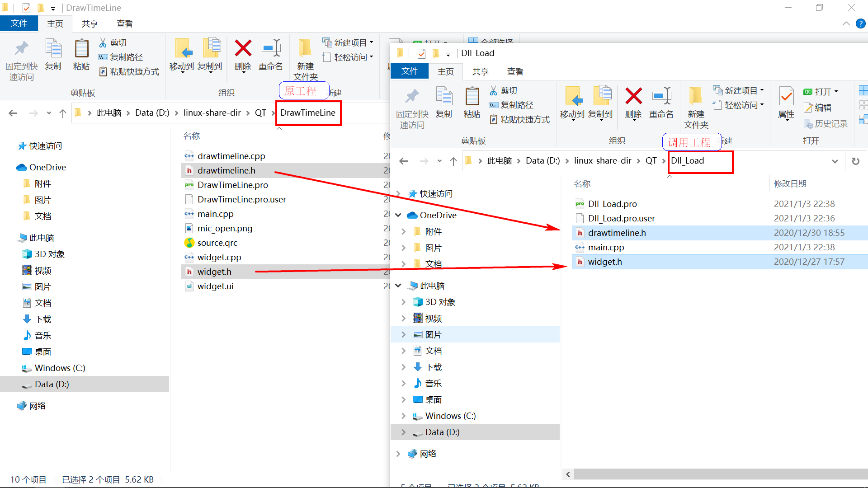Click linux-share-dir in Dll_Load breadcrumb path
Image resolution: width=868 pixels, height=488 pixels.
pos(602,161)
